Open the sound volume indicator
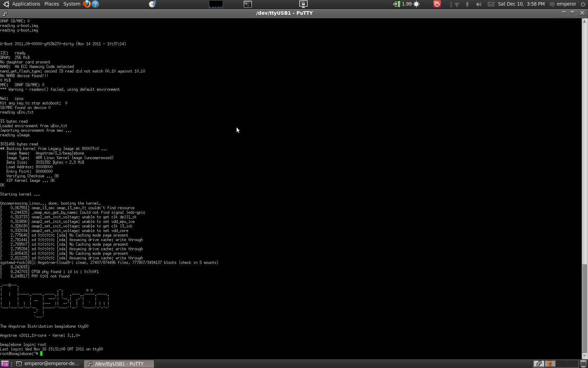This screenshot has height=368, width=588. click(478, 4)
